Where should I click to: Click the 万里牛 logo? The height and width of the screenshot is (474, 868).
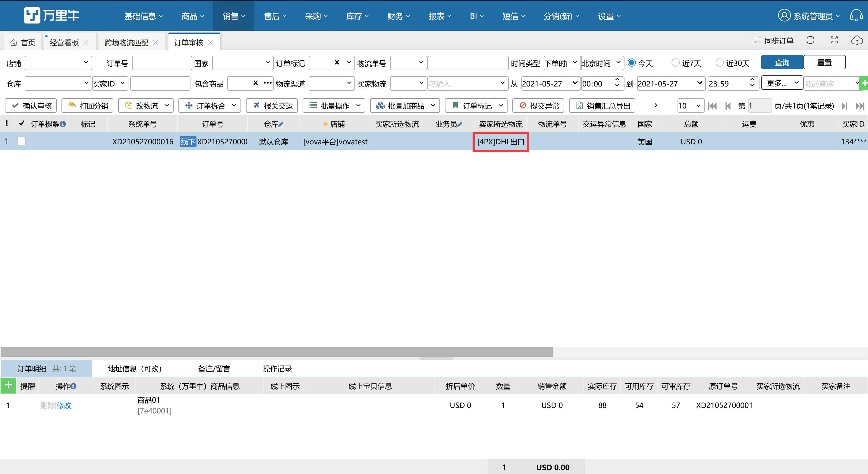[x=52, y=15]
